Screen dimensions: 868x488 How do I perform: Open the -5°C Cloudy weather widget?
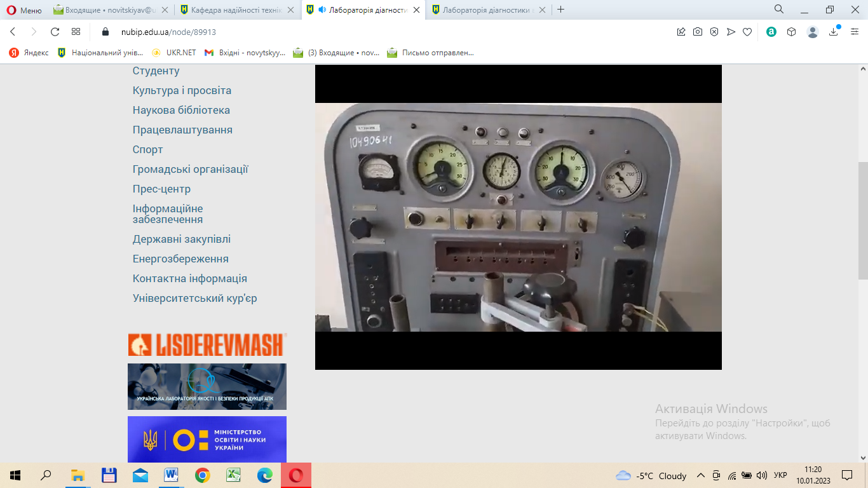[x=651, y=475]
